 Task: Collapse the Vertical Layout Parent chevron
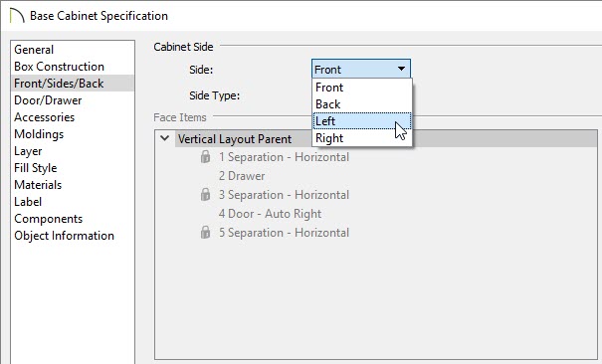click(165, 138)
